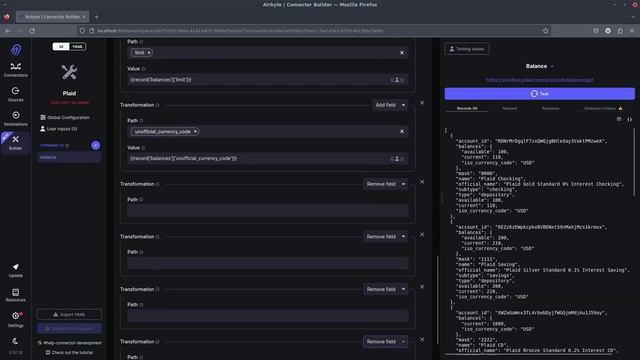Click the Airbyte logo icon
Screen dimensions: 640x360
pos(16,50)
